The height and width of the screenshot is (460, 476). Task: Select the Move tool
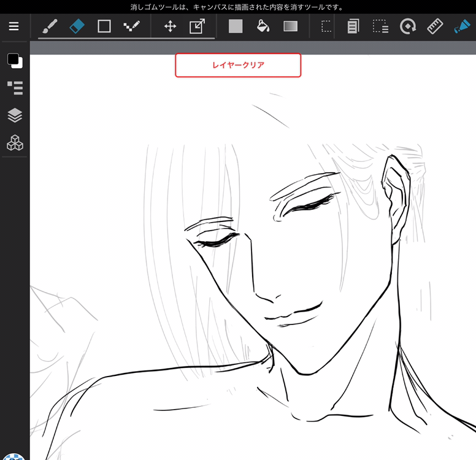point(170,26)
